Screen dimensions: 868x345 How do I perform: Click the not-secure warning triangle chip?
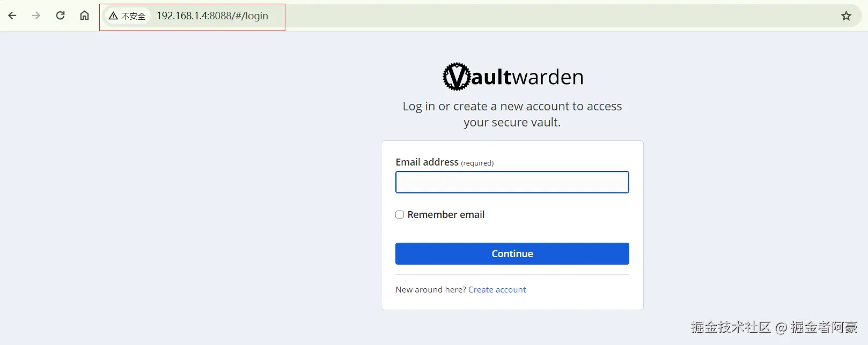click(x=127, y=16)
